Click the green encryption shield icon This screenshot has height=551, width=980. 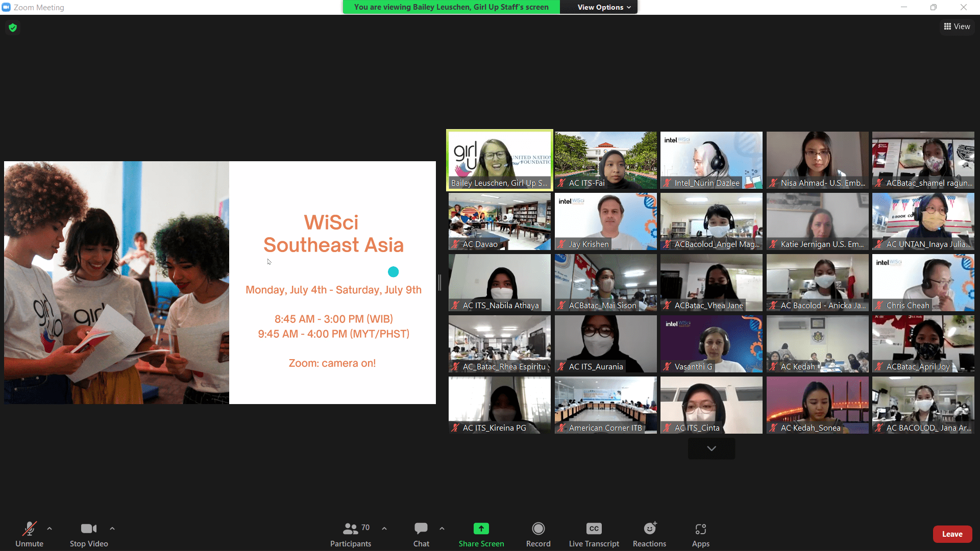13,28
